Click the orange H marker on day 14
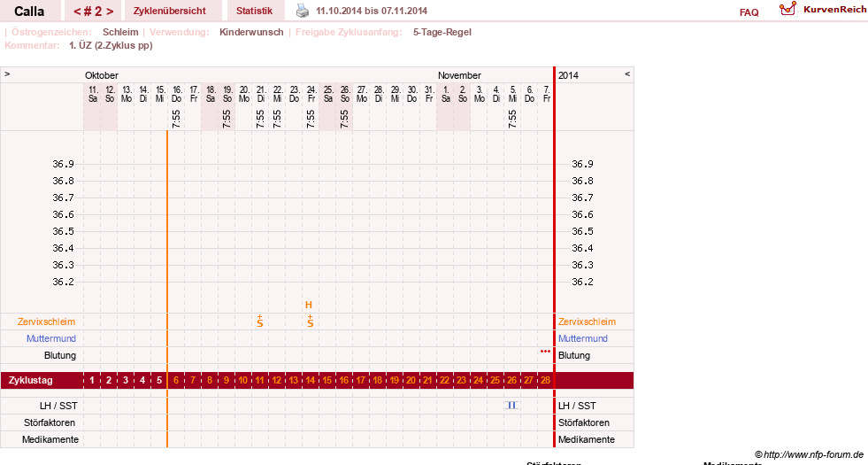Image resolution: width=868 pixels, height=465 pixels. 309,305
